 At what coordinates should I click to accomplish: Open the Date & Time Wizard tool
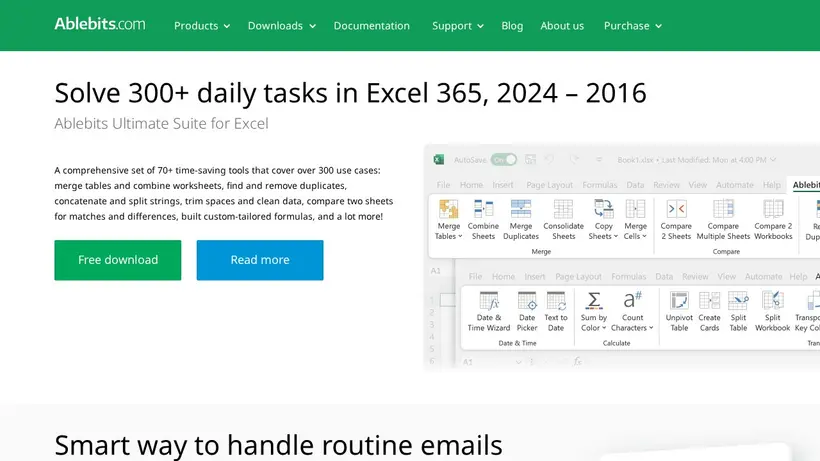(x=489, y=312)
